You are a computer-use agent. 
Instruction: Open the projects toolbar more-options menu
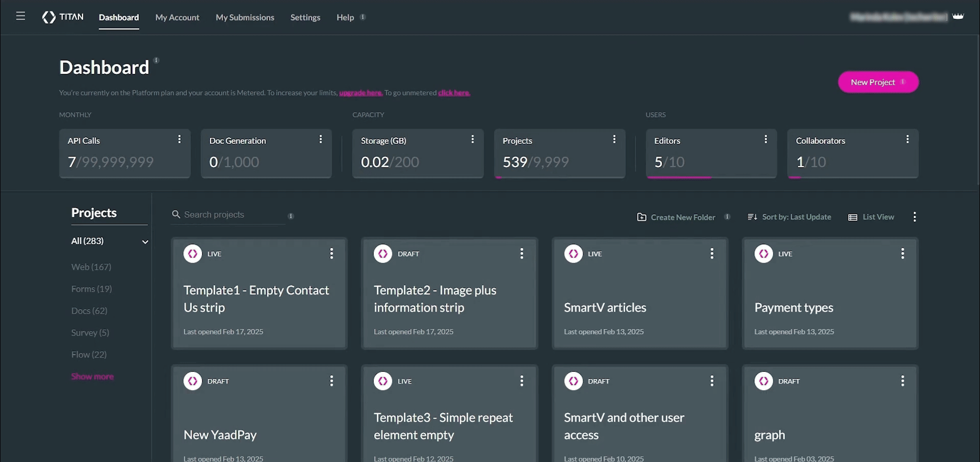[914, 217]
